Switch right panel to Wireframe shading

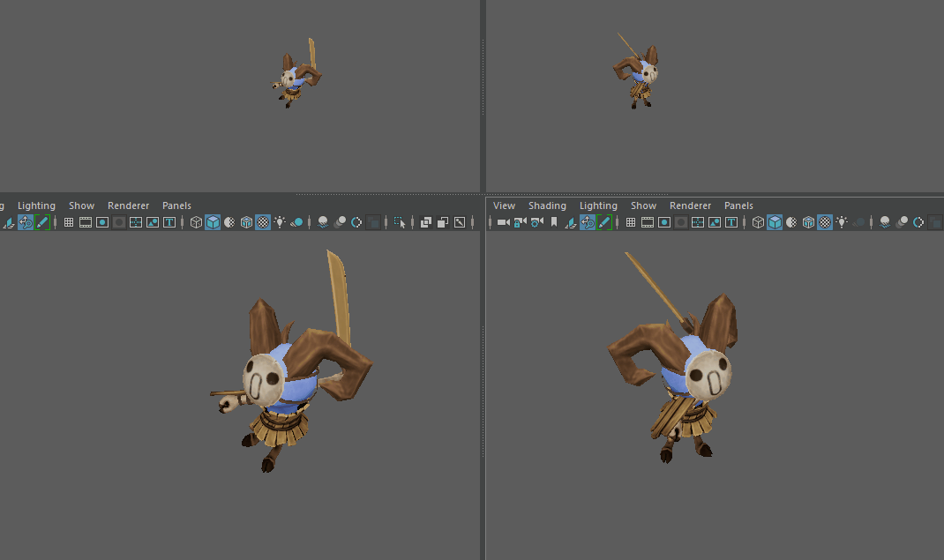[758, 222]
